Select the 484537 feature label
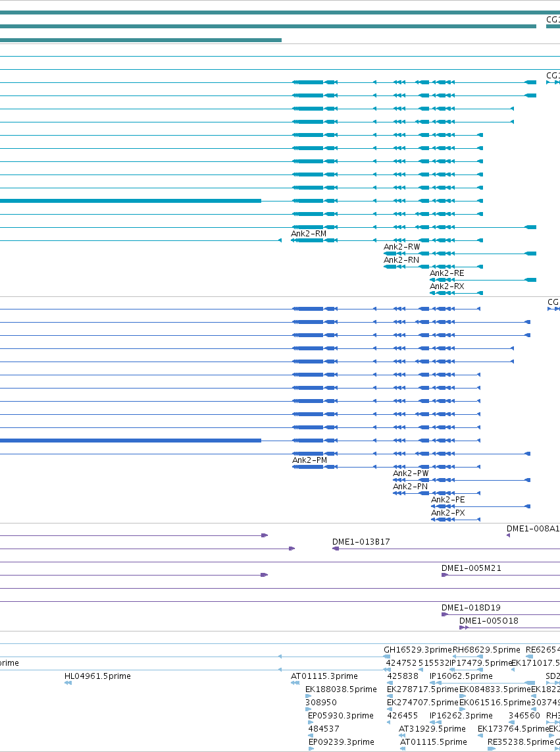The width and height of the screenshot is (560, 752). click(324, 729)
